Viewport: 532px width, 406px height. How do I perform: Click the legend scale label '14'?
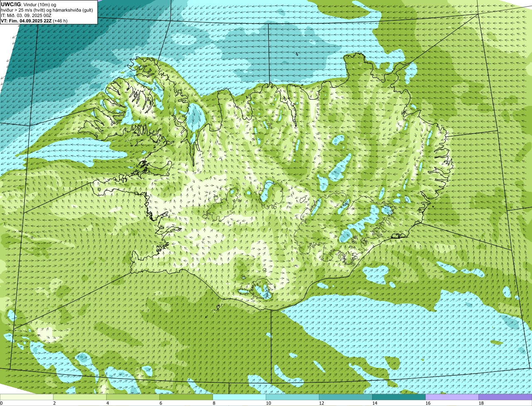pyautogui.click(x=375, y=403)
